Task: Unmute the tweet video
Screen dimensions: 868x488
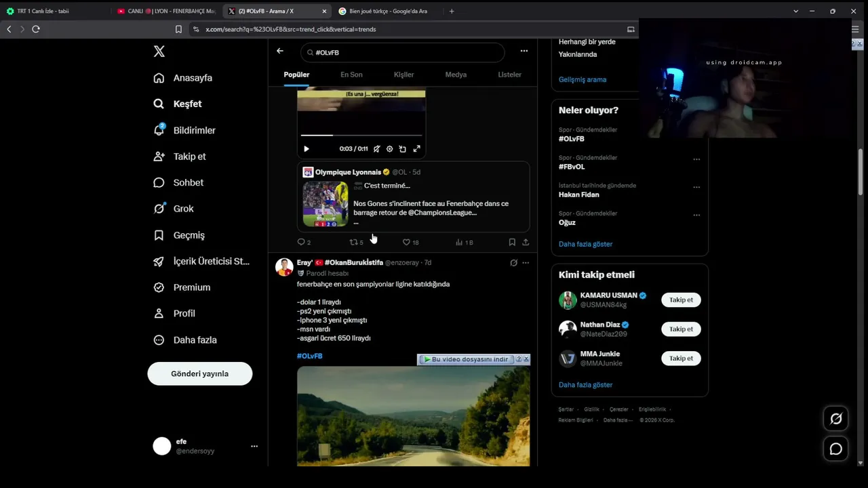Action: [377, 149]
